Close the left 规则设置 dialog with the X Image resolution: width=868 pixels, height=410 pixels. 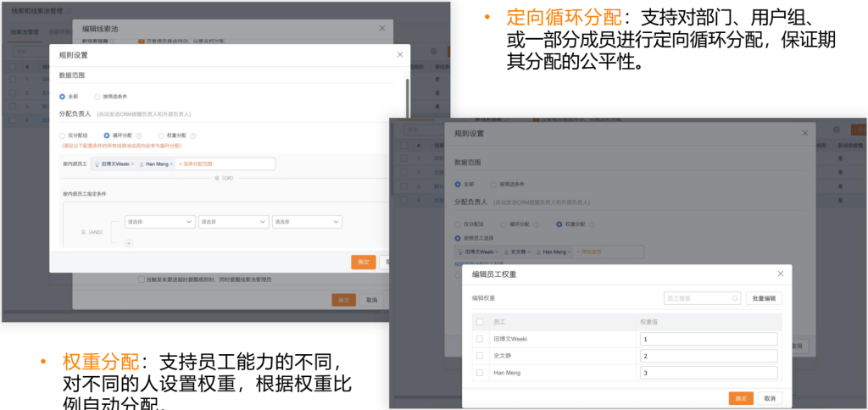(x=400, y=55)
